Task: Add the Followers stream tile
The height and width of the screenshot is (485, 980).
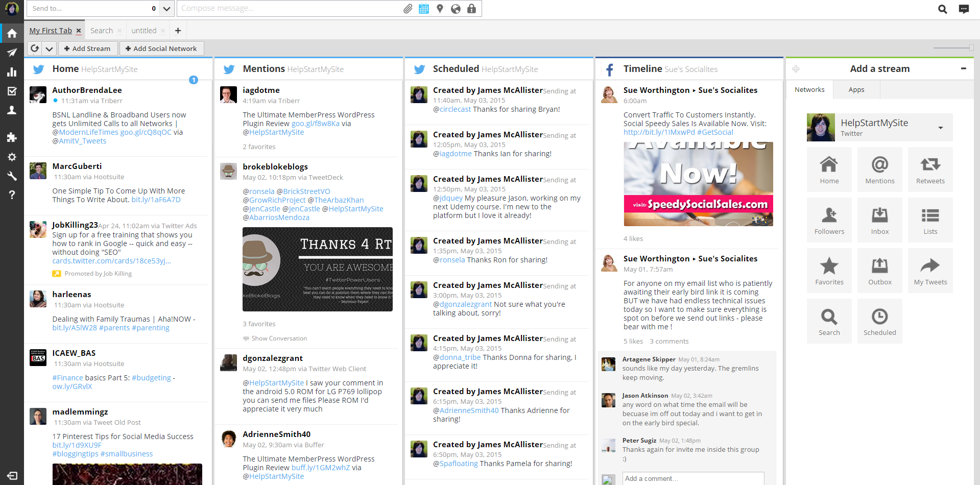Action: [829, 220]
